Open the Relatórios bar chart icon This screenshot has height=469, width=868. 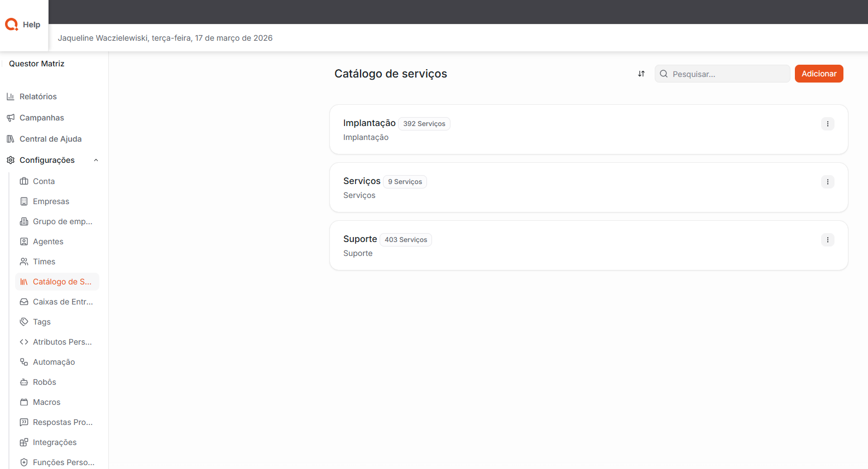pos(11,96)
